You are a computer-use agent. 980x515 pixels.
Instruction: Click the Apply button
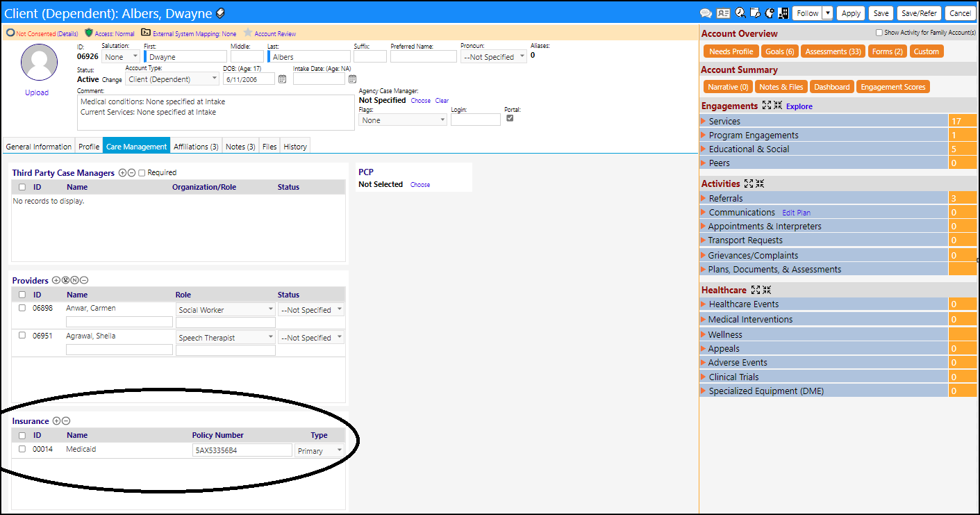coord(851,13)
